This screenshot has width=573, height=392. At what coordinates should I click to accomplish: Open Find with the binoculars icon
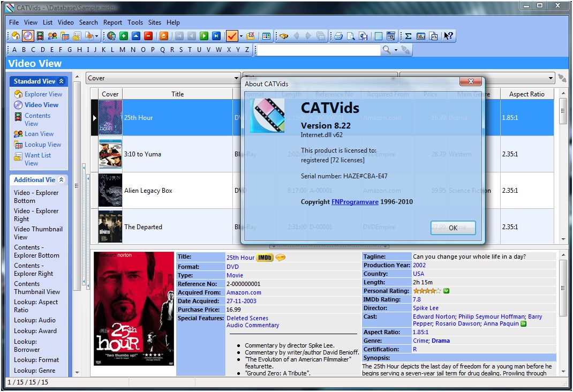pos(284,36)
